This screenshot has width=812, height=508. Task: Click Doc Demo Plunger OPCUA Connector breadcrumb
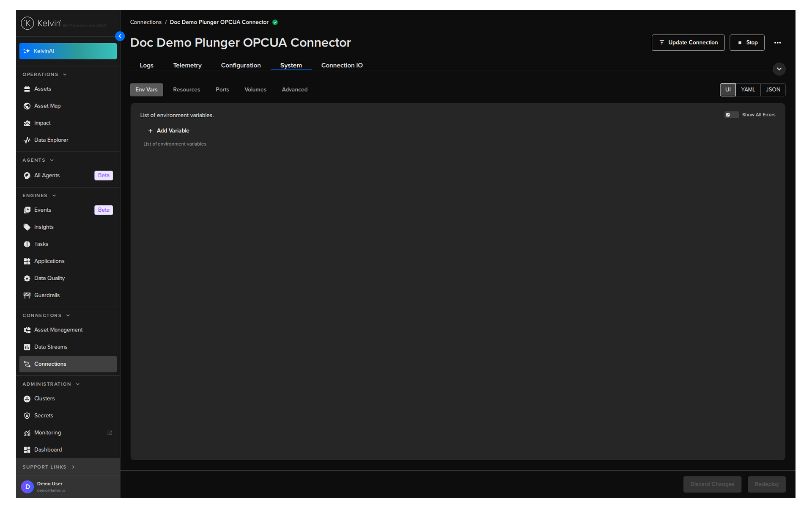[x=219, y=22]
